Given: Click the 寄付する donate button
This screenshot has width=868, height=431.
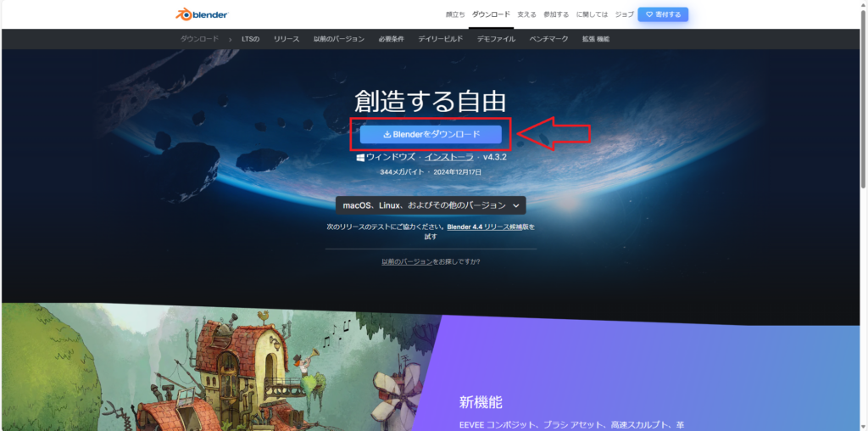Looking at the screenshot, I should tap(663, 14).
